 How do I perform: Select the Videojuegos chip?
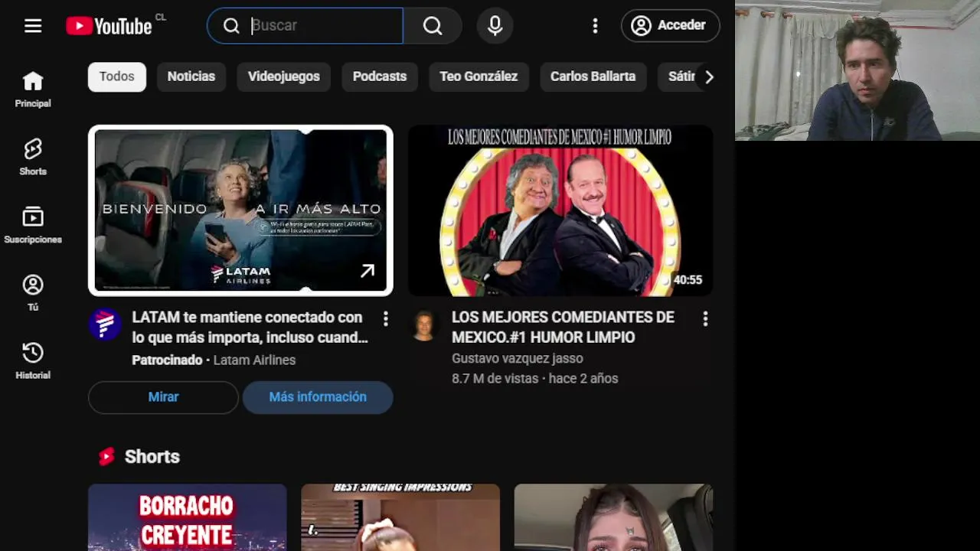[283, 77]
